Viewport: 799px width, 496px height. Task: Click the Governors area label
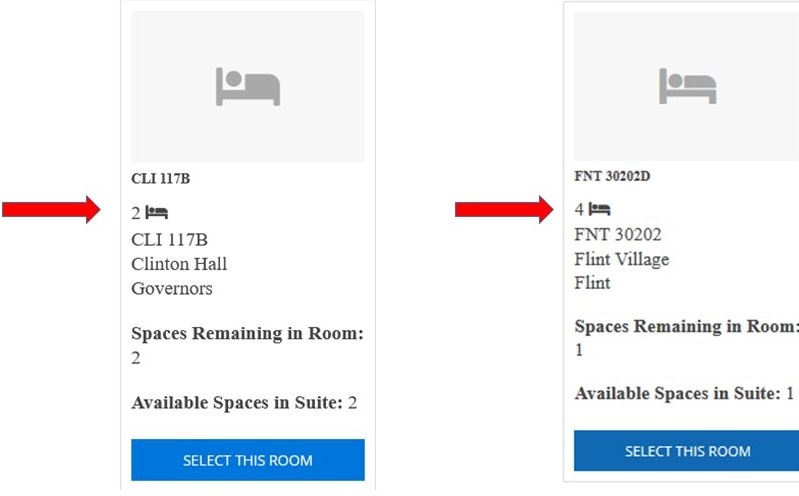(172, 289)
